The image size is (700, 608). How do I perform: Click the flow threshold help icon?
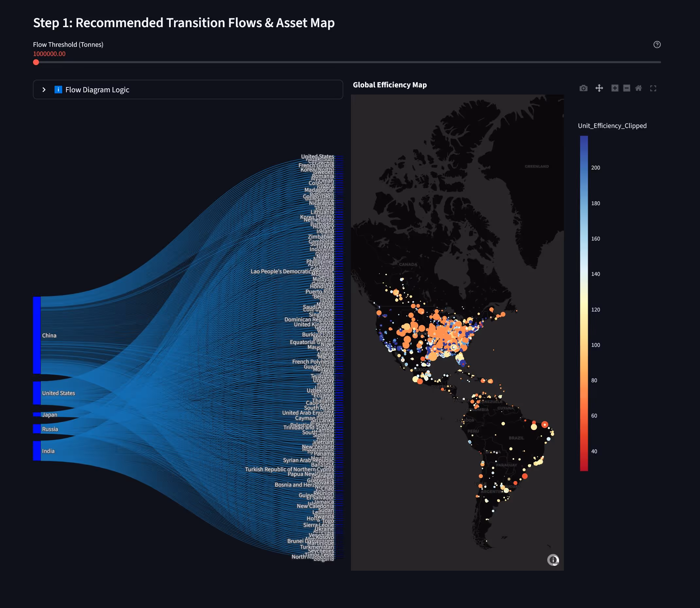point(657,45)
